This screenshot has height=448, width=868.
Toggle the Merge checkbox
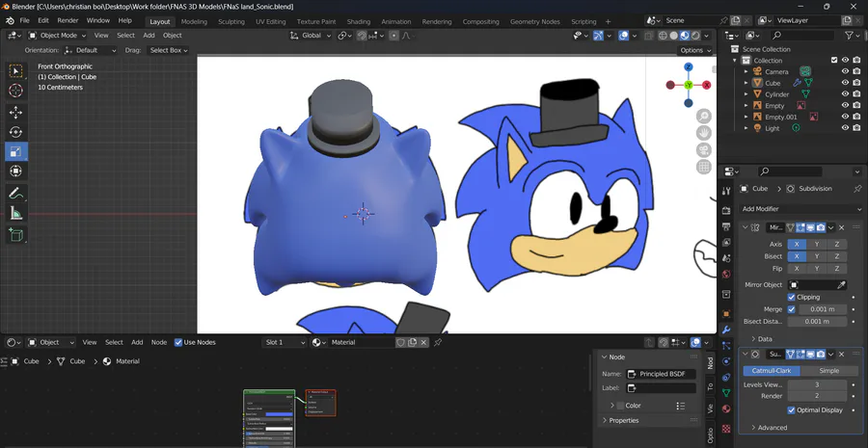click(791, 309)
